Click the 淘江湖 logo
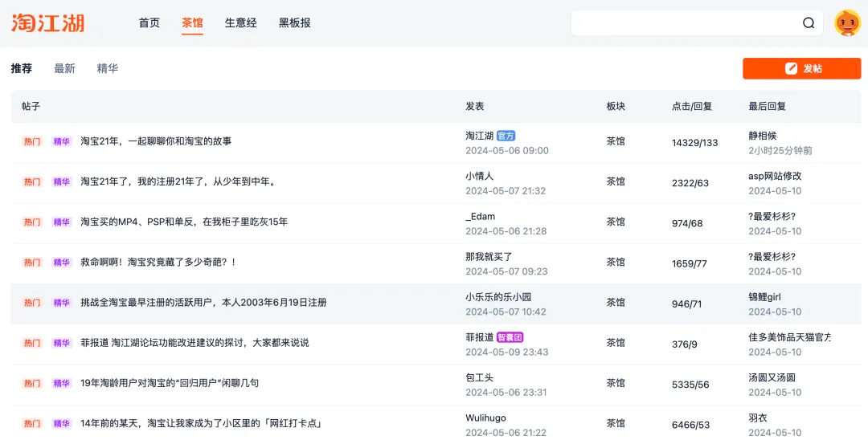The height and width of the screenshot is (444, 868). coord(47,22)
